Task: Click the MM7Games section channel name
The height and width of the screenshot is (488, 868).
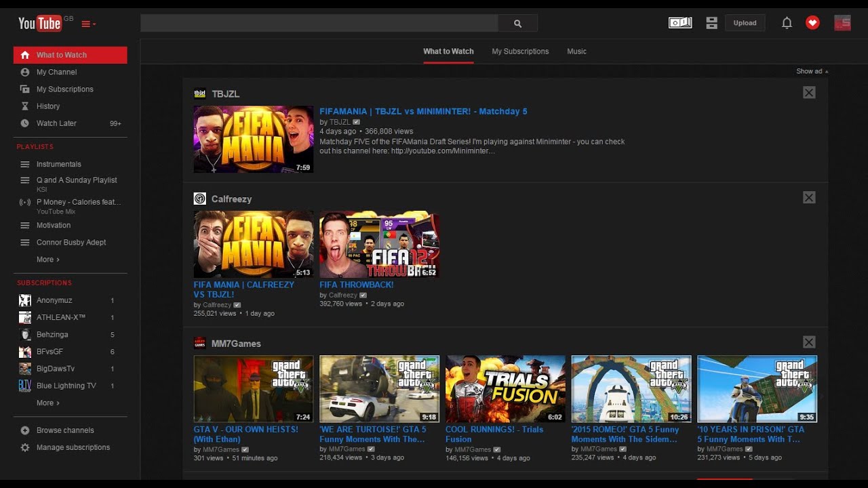Action: 236,344
